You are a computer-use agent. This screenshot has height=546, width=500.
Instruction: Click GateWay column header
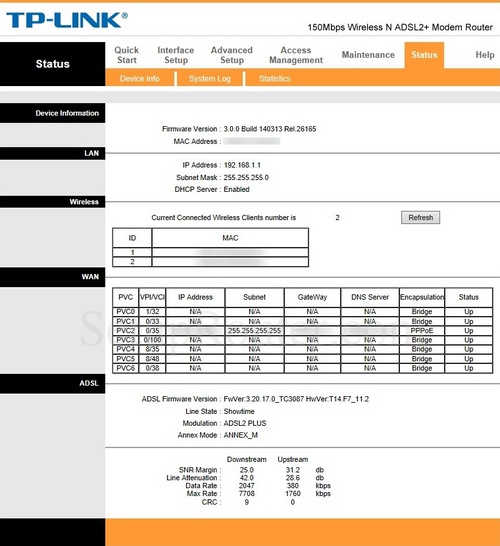(x=312, y=297)
